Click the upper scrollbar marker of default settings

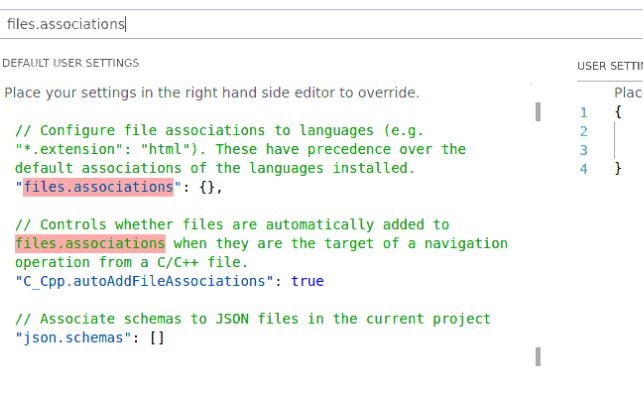pos(538,112)
